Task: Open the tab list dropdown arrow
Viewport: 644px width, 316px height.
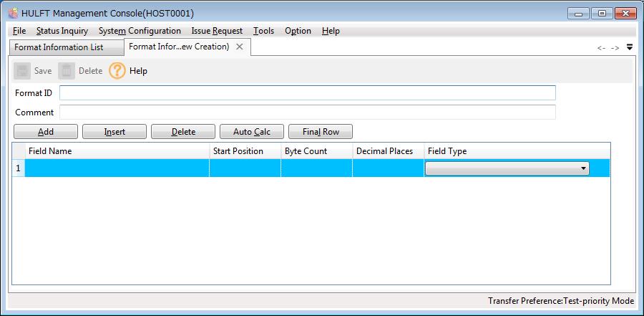Action: point(630,47)
